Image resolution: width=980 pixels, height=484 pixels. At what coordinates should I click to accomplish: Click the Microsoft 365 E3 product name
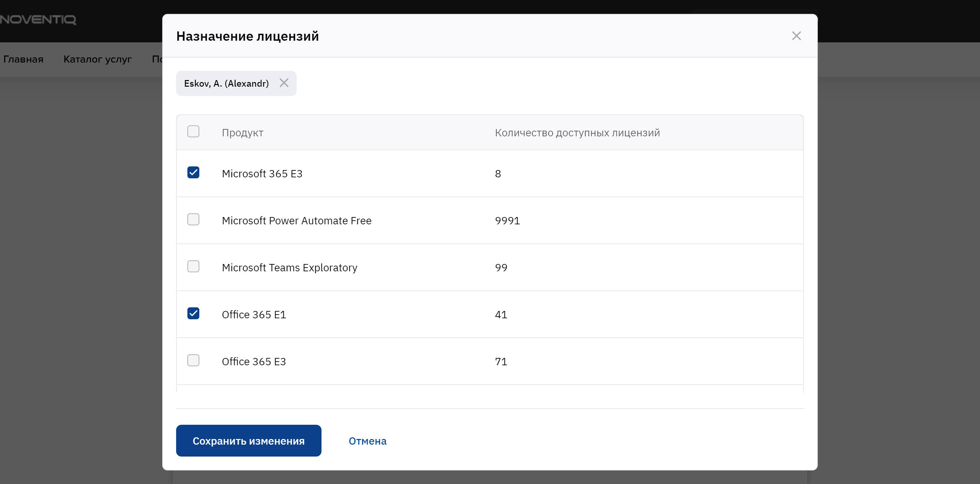pos(262,174)
